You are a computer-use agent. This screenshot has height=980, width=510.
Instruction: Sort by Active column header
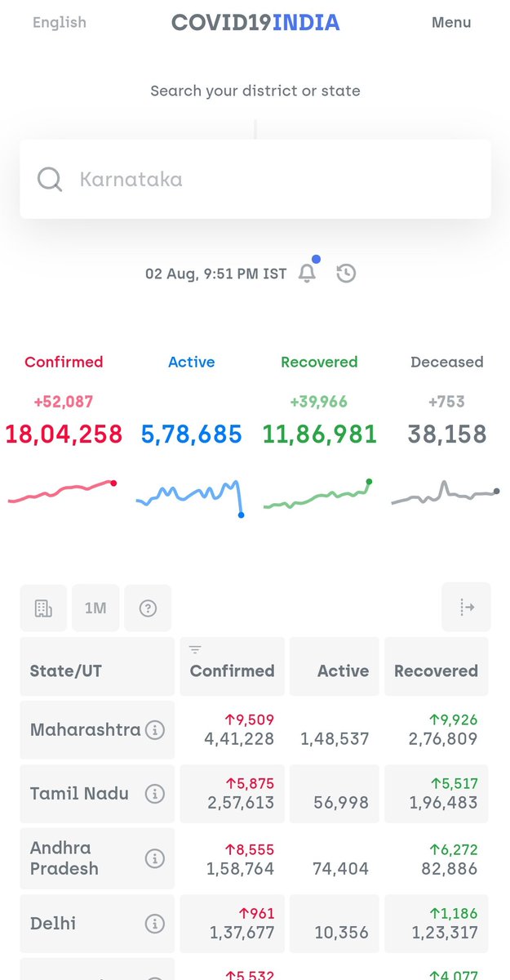click(335, 666)
